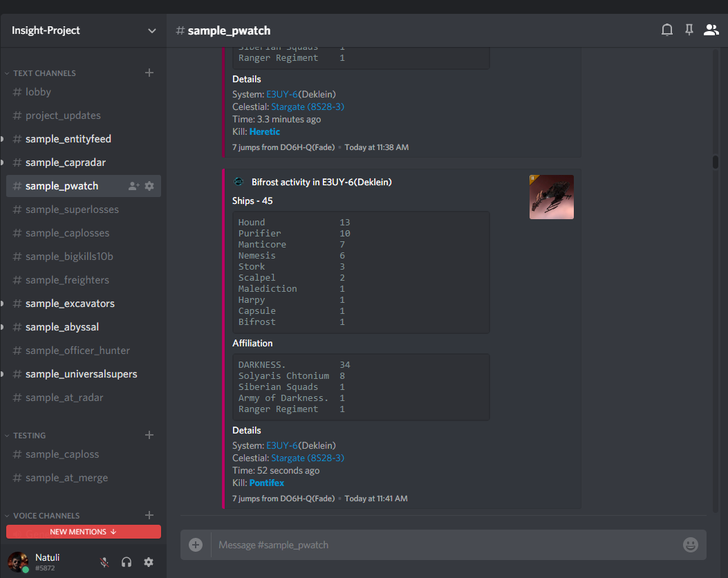The width and height of the screenshot is (728, 578).
Task: Open the sample_caplosses channel
Action: tap(84, 233)
